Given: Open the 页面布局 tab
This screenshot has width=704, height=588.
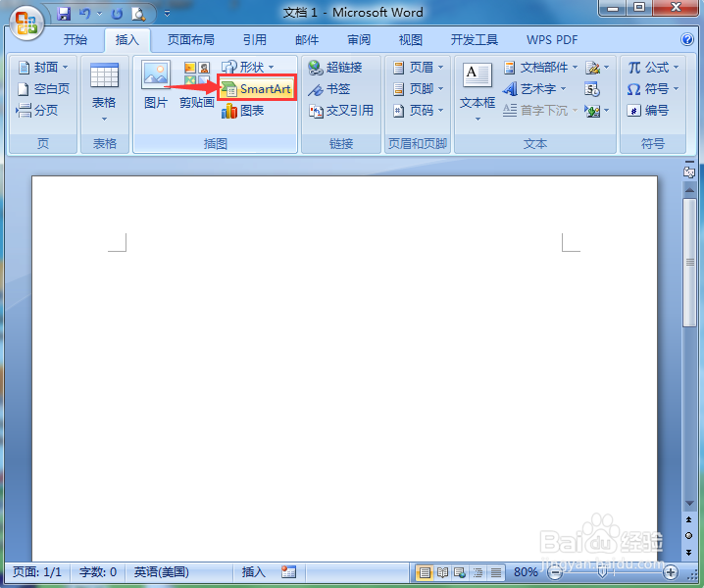Looking at the screenshot, I should [191, 40].
